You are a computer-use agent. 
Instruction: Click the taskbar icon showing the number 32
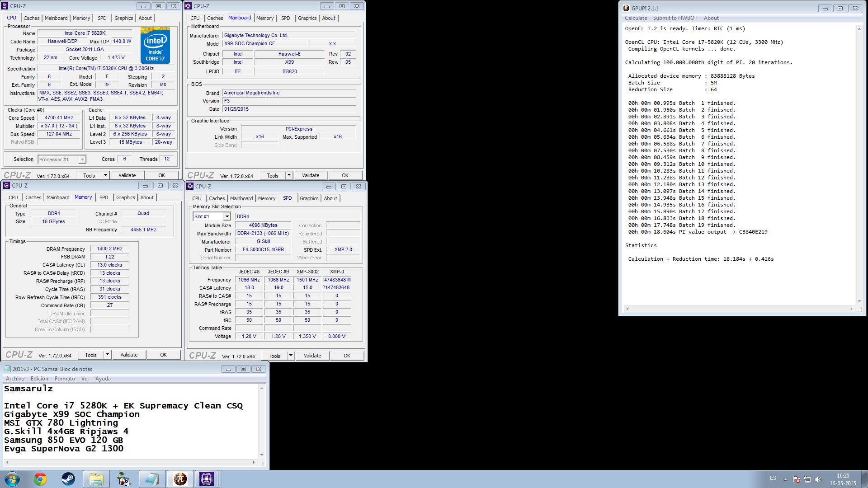tap(123, 479)
